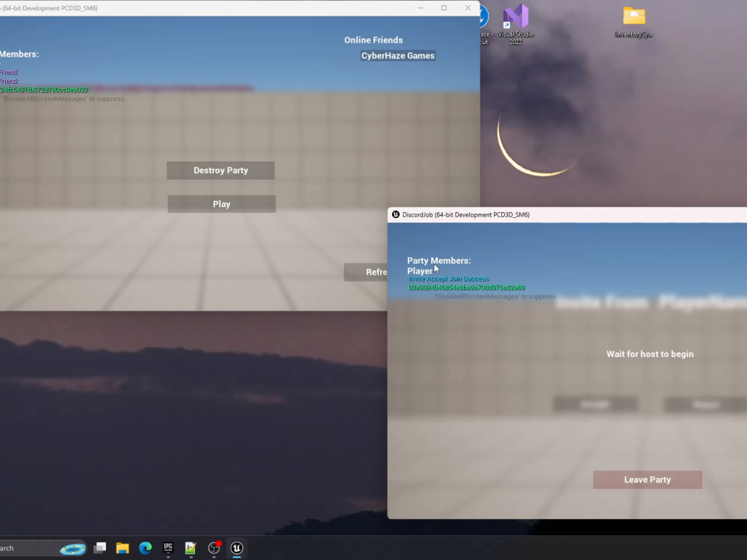Image resolution: width=747 pixels, height=560 pixels.
Task: Open the InventorySy... desktop folder
Action: point(633,22)
